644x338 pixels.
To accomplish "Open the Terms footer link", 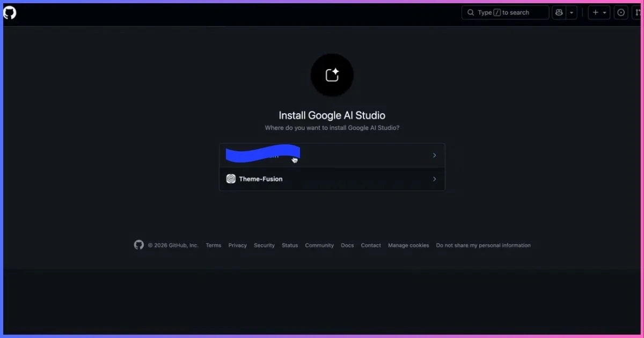I will click(213, 245).
